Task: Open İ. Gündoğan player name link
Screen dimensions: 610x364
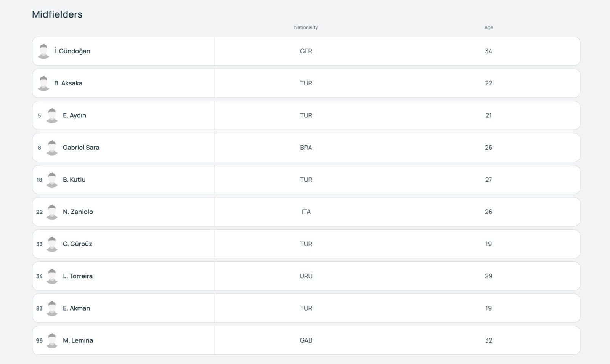Action: (x=72, y=51)
